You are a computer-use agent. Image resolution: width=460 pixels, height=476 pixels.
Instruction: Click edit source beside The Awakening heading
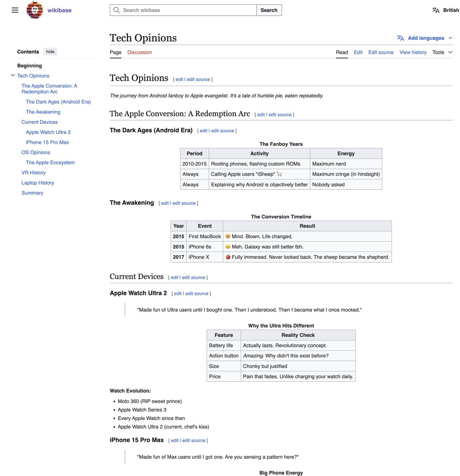184,203
